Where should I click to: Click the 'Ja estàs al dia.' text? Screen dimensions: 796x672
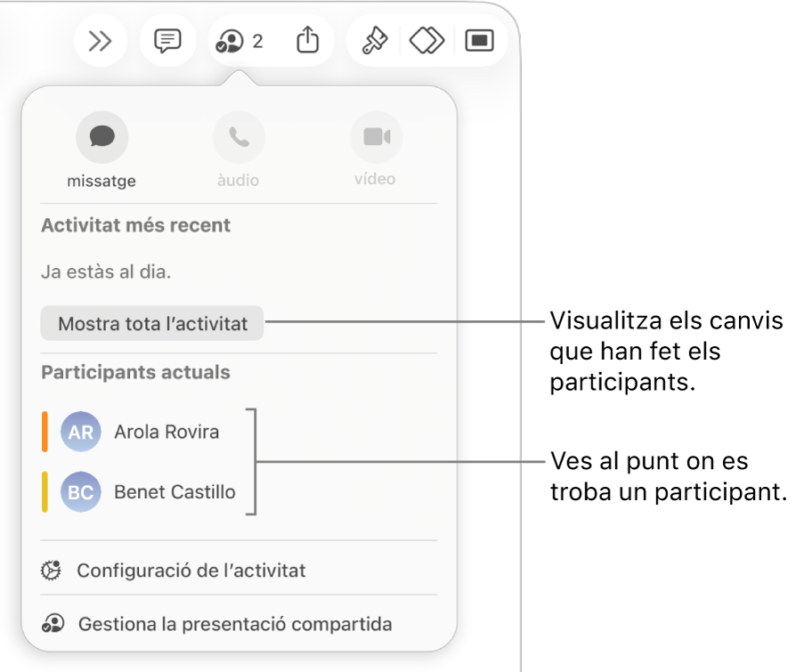tap(106, 272)
